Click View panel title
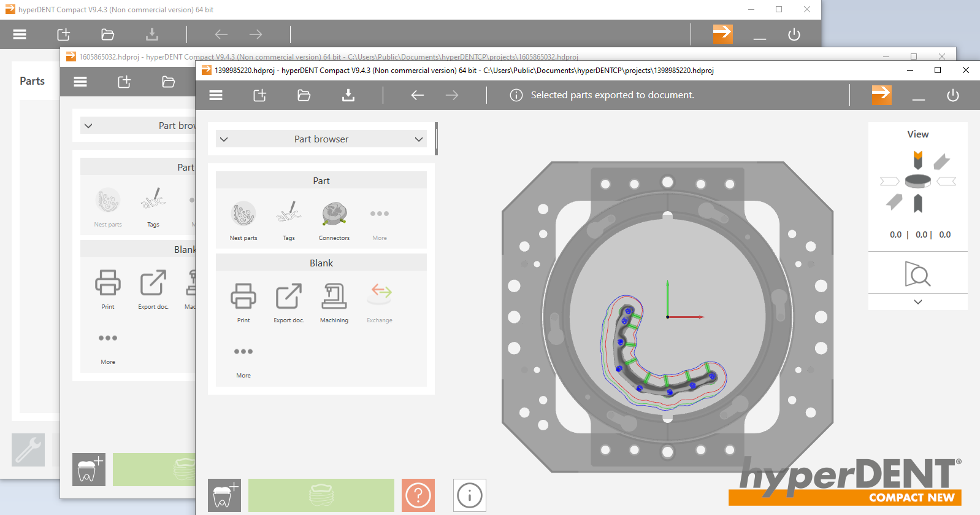Image resolution: width=980 pixels, height=515 pixels. click(918, 134)
